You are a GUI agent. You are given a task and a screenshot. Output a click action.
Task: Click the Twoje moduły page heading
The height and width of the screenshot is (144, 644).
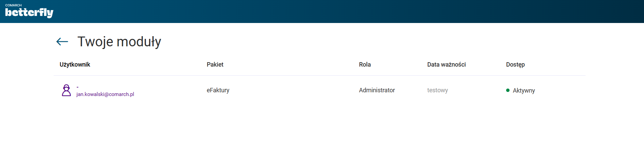click(119, 42)
